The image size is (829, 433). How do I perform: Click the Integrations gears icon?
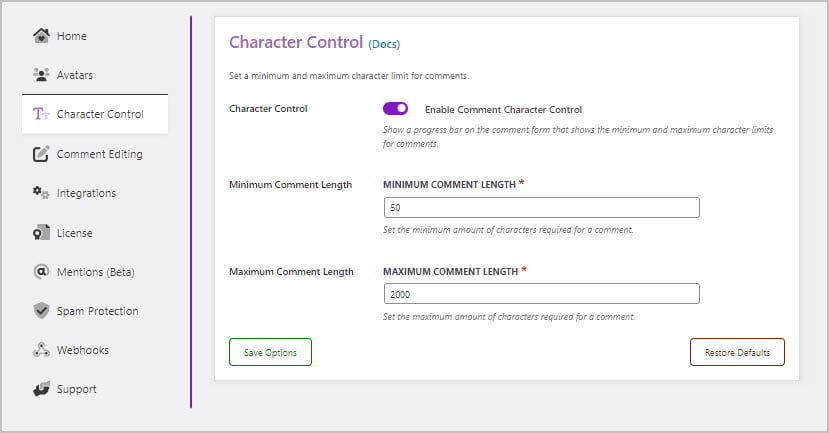[41, 193]
